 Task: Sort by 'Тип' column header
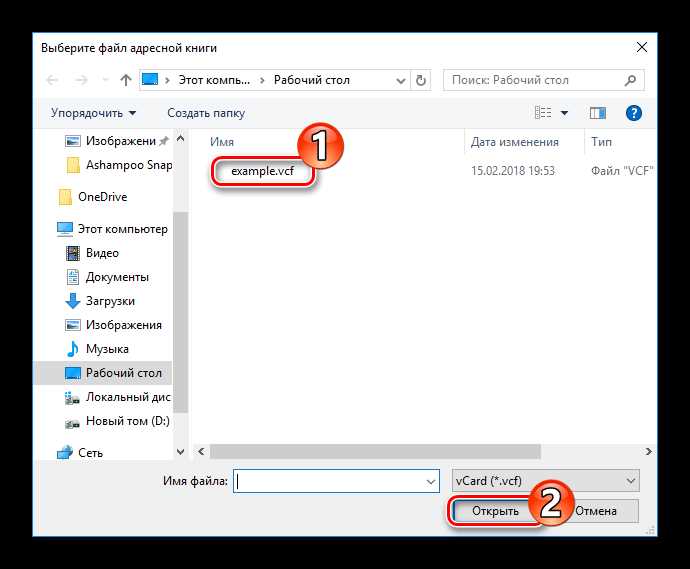pos(601,142)
